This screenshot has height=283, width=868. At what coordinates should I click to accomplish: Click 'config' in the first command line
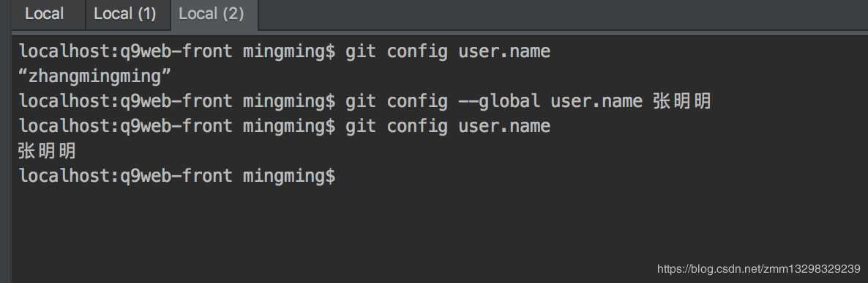tap(417, 51)
